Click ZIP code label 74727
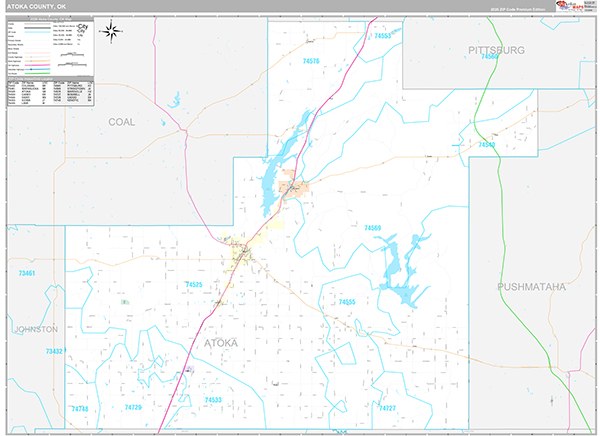600x436 pixels. tap(387, 408)
